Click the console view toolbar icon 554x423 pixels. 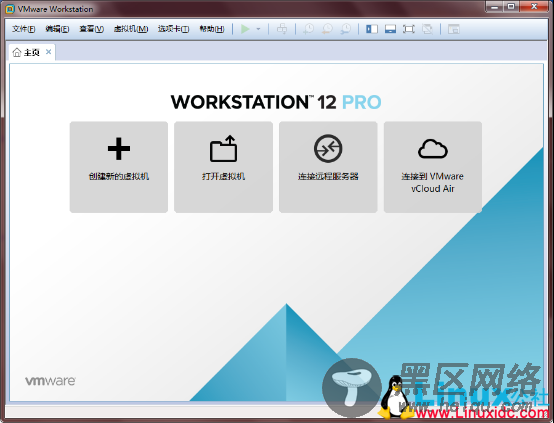click(x=453, y=29)
